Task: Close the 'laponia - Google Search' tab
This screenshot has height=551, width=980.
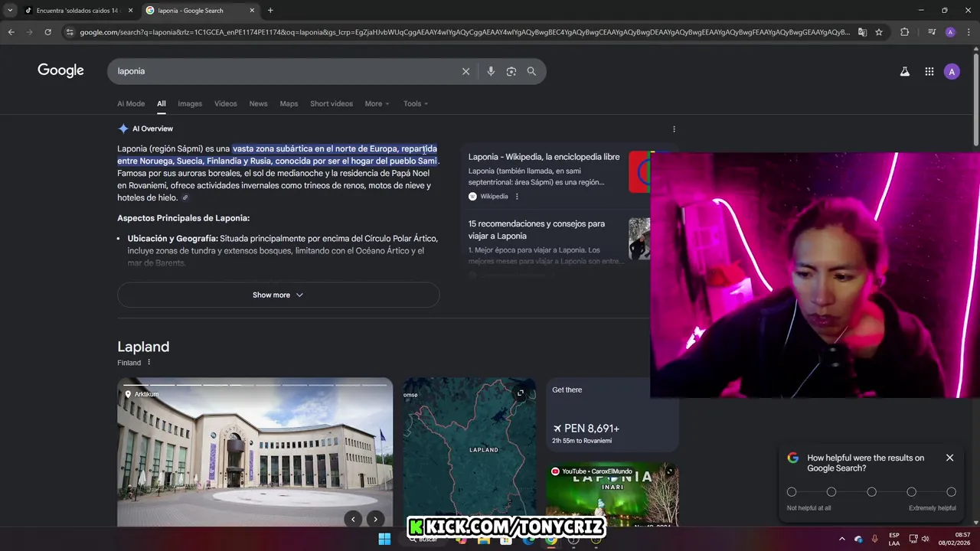Action: pyautogui.click(x=252, y=11)
